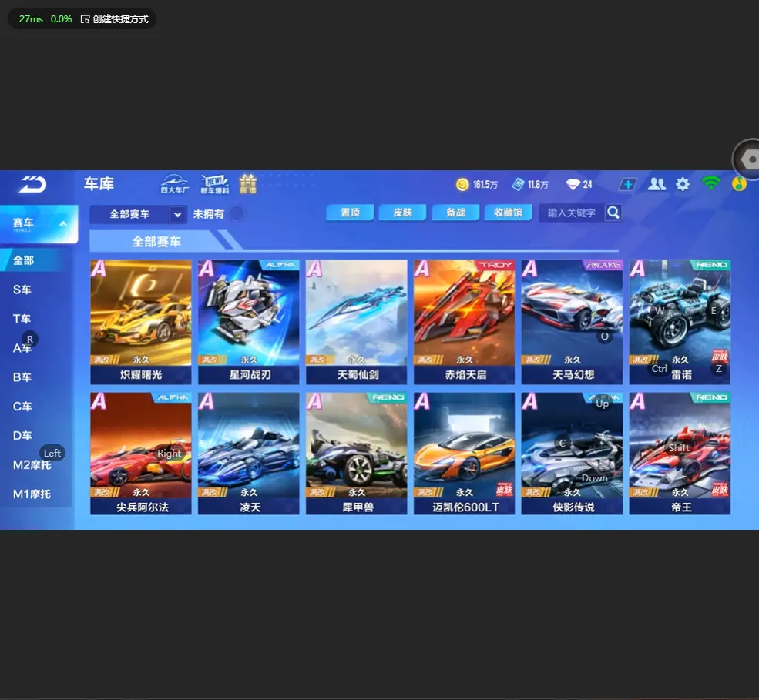Select the 犀甲兽 car card
759x700 pixels.
pyautogui.click(x=356, y=454)
